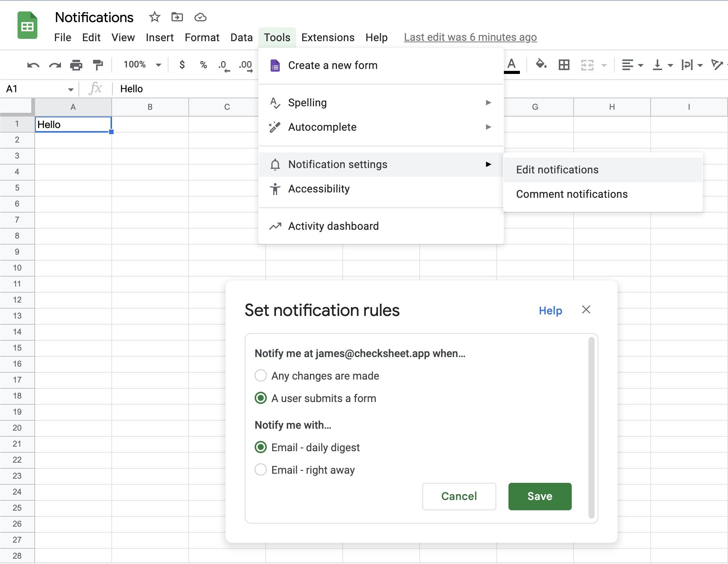This screenshot has width=728, height=564.
Task: Select 'Edit notifications' submenu item
Action: click(603, 170)
